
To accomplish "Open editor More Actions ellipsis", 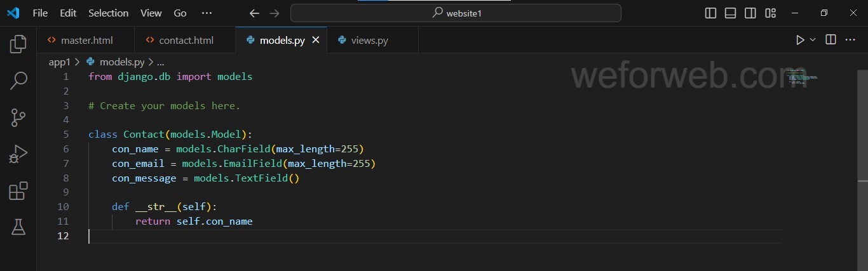I will click(x=850, y=40).
